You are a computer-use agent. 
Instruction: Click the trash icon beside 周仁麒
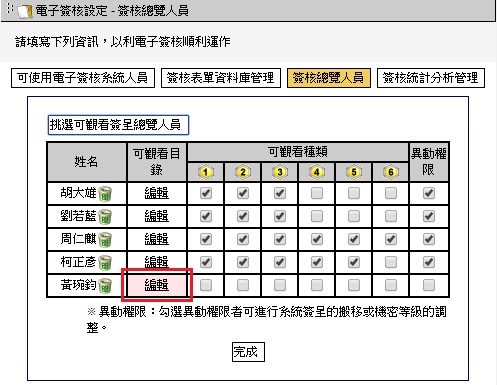pos(105,240)
